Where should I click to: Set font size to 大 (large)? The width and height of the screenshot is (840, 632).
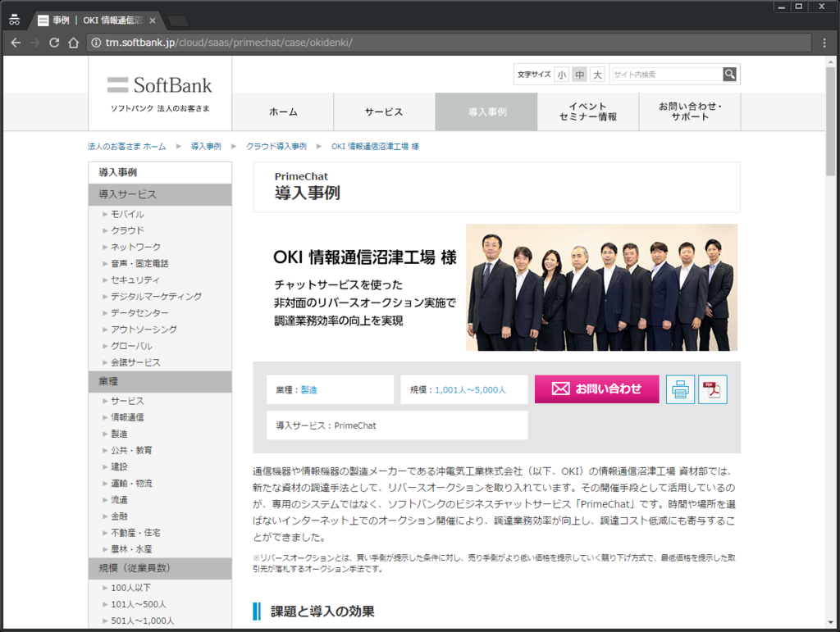(597, 75)
